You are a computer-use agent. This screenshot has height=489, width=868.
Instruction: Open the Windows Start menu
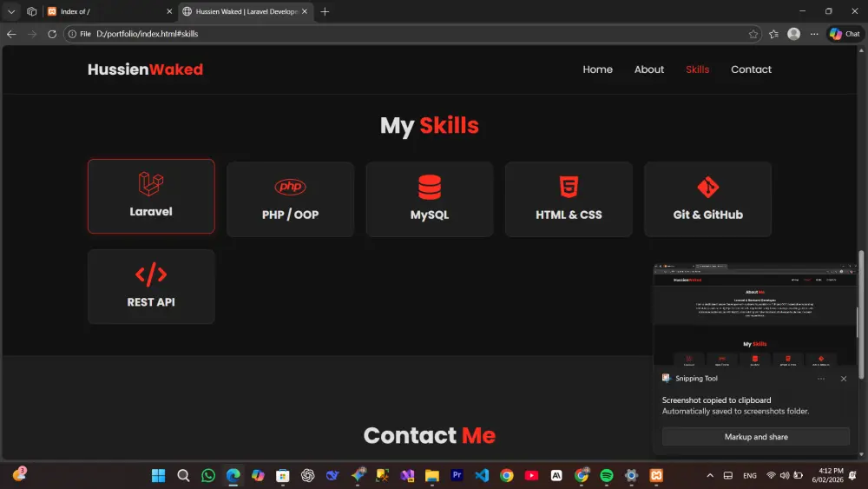pyautogui.click(x=158, y=475)
